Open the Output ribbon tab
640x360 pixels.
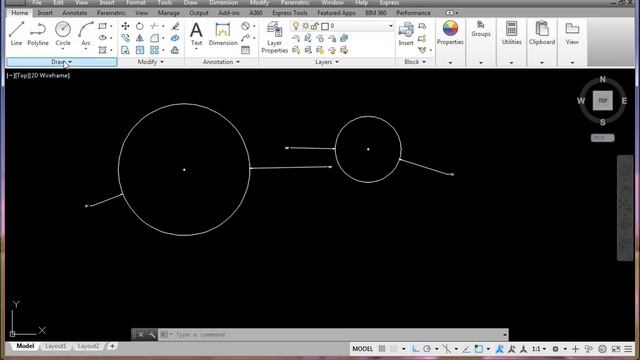pyautogui.click(x=199, y=13)
